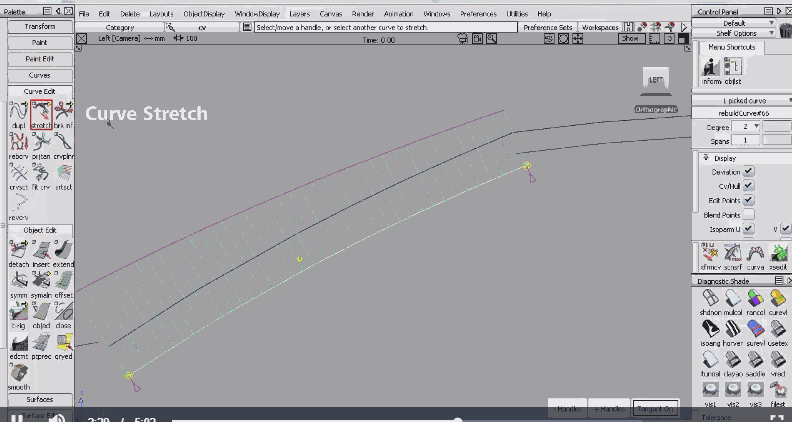Toggle the Tangent On button
792x422 pixels.
pyautogui.click(x=655, y=409)
